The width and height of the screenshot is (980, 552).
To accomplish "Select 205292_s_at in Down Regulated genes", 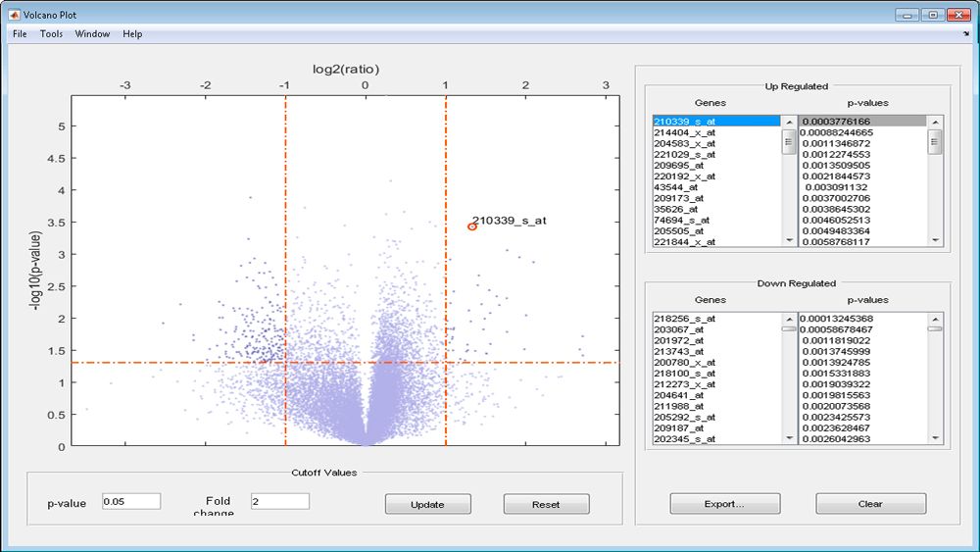I will coord(716,417).
